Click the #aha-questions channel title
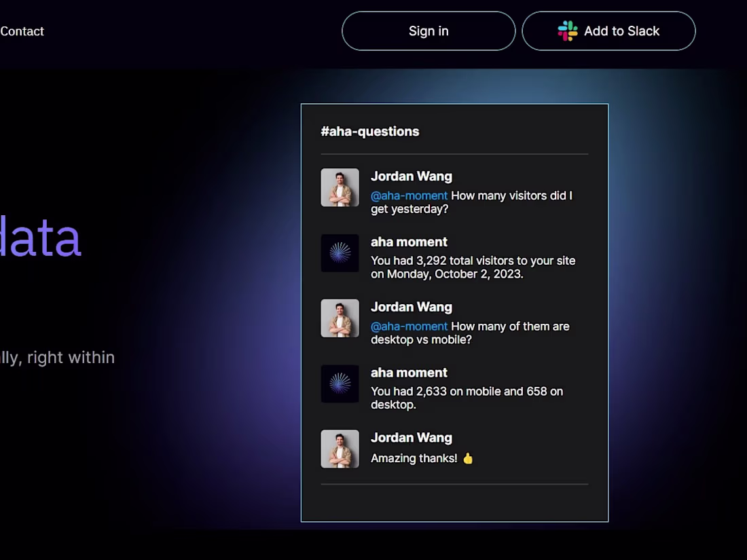 [369, 132]
